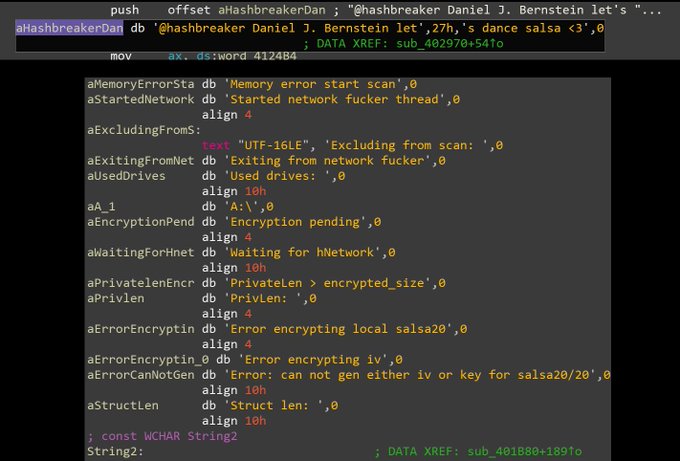Select the aStartedNetwork label

click(x=141, y=99)
